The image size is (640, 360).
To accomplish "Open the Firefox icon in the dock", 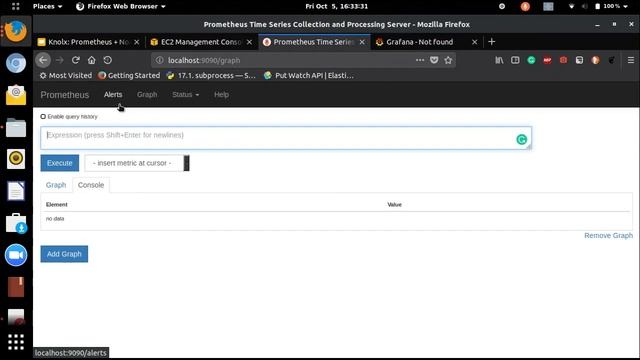I will pos(16,31).
